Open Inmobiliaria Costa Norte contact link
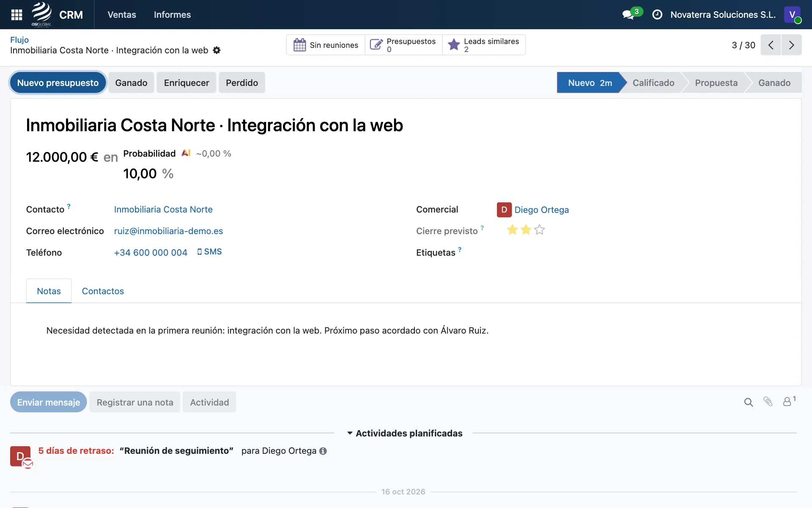This screenshot has height=508, width=812. pyautogui.click(x=163, y=210)
